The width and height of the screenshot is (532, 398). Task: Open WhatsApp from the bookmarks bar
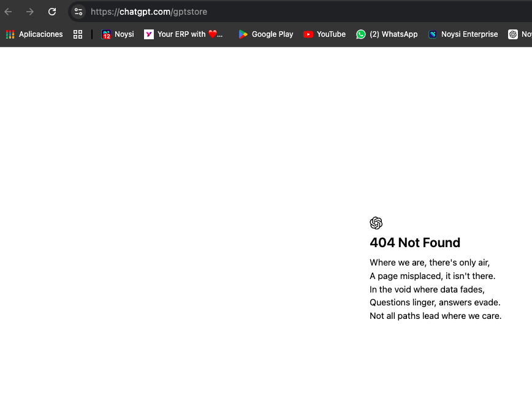pyautogui.click(x=387, y=34)
